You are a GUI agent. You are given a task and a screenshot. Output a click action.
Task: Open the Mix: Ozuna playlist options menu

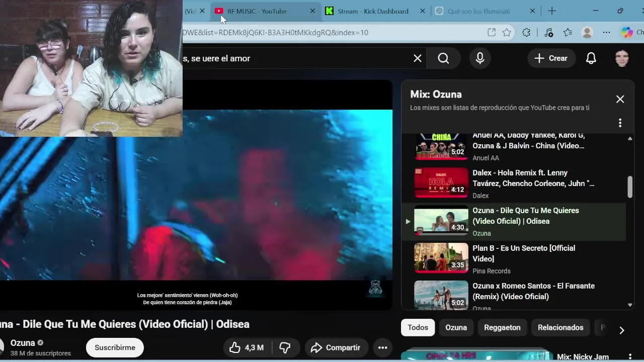pos(620,123)
